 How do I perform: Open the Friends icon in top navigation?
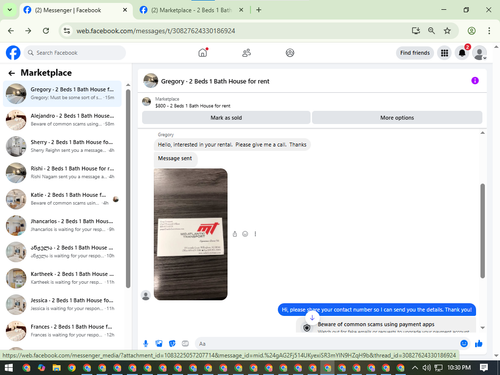[x=246, y=53]
